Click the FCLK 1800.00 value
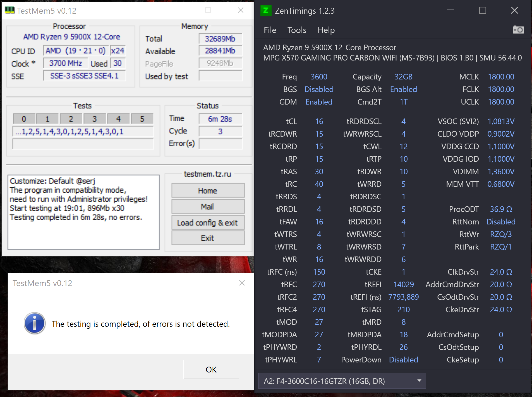The width and height of the screenshot is (532, 397). tap(501, 89)
